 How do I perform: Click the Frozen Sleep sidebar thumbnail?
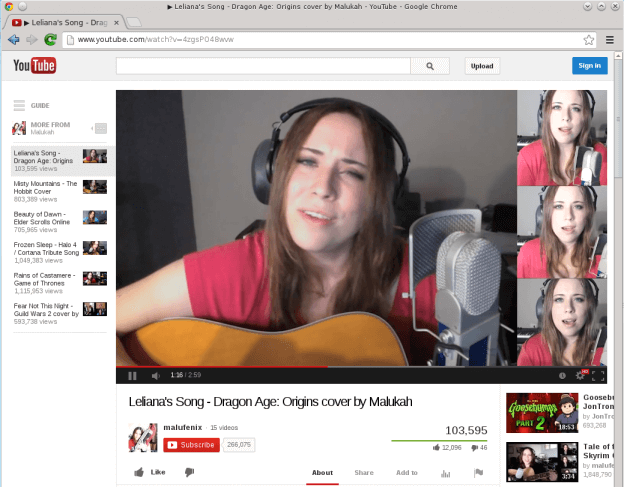[x=95, y=248]
